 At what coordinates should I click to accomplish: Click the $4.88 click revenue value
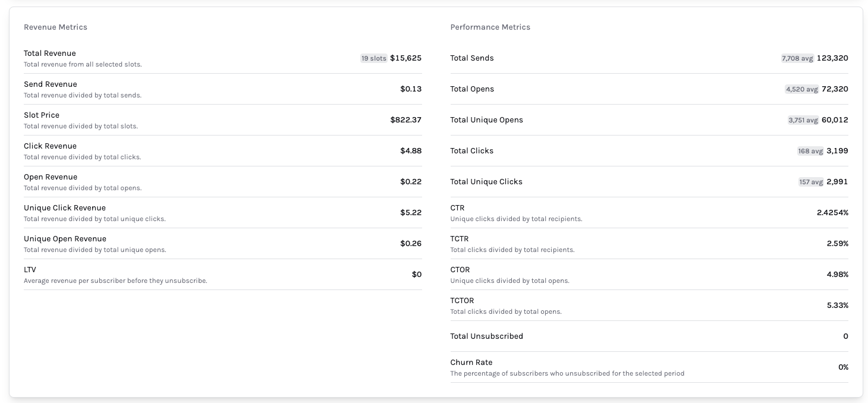click(411, 151)
